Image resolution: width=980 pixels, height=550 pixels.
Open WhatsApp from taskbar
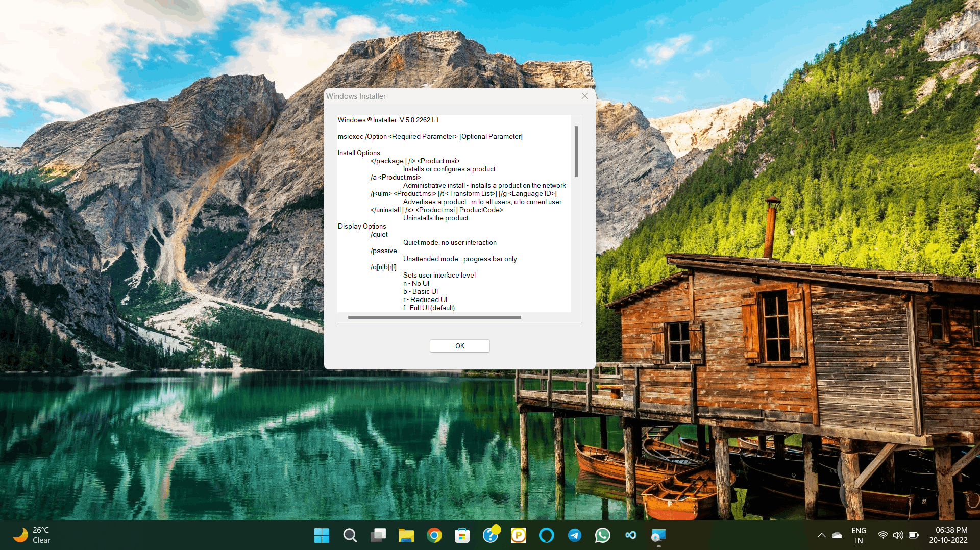[x=603, y=535]
